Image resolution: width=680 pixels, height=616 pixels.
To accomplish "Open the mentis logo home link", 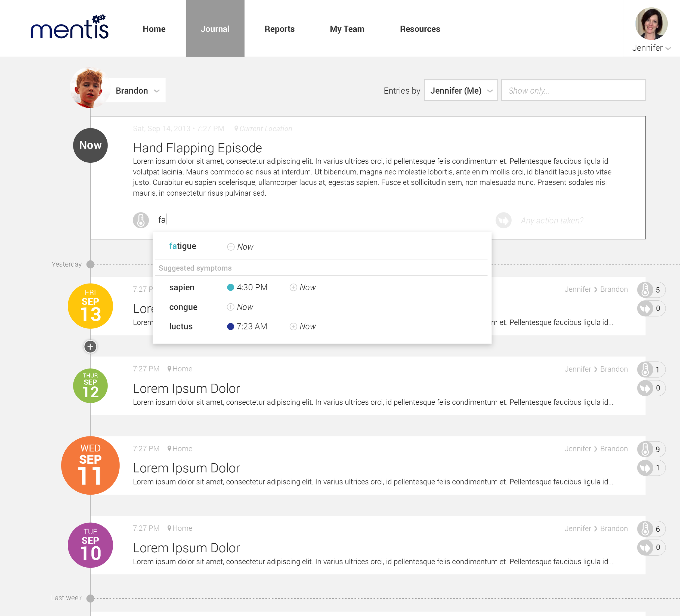I will point(69,27).
